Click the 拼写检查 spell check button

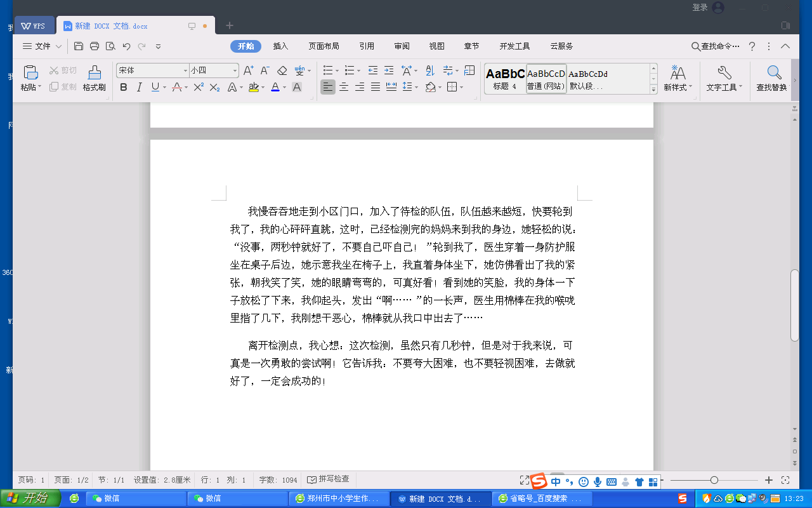click(328, 479)
